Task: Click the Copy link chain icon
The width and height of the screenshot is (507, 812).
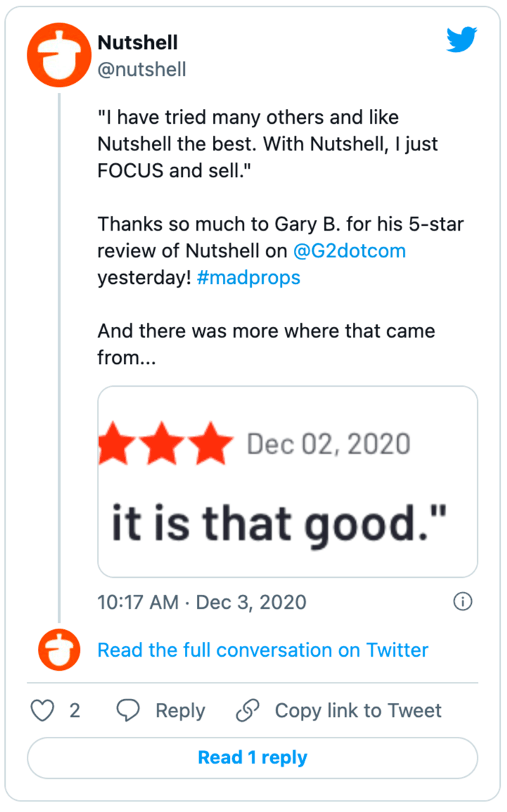Action: pos(248,711)
